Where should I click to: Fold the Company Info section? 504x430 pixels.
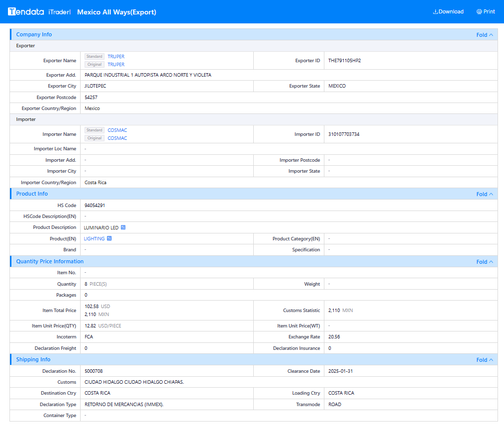coord(485,35)
